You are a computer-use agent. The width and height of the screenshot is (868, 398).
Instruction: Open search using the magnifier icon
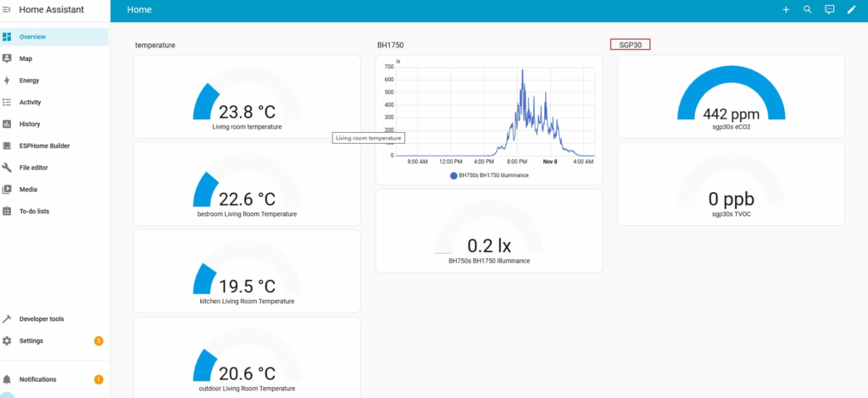(x=808, y=9)
